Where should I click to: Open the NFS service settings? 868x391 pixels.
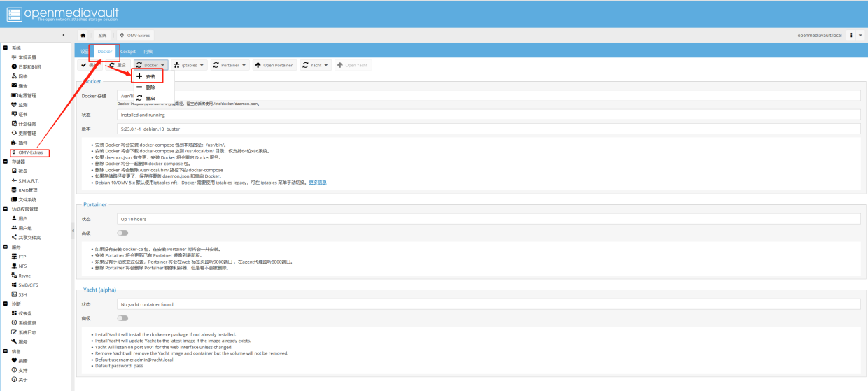point(23,266)
